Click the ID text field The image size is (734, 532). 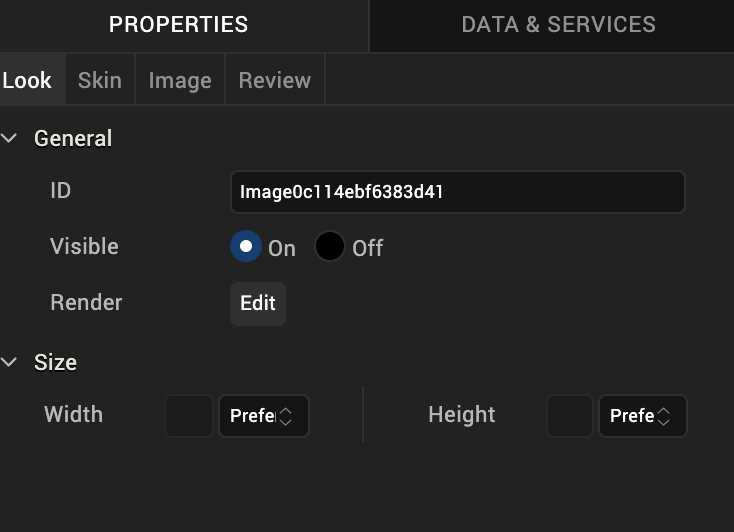tap(457, 192)
